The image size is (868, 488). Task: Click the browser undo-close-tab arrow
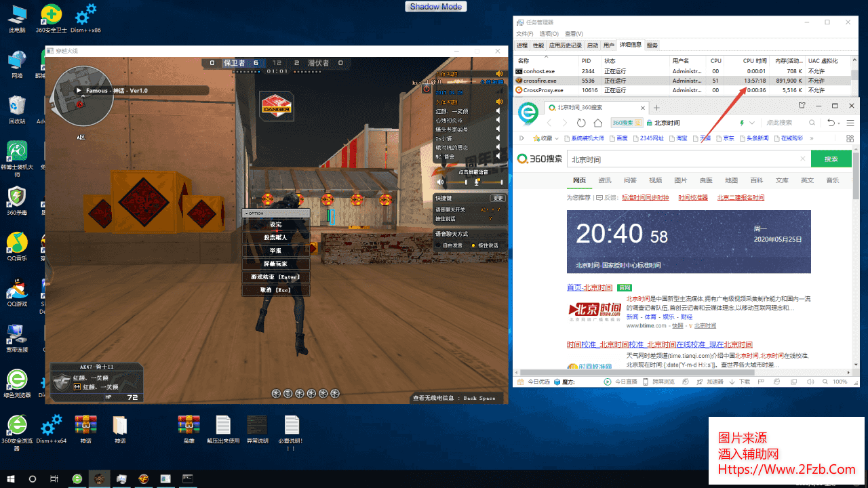tap(831, 123)
